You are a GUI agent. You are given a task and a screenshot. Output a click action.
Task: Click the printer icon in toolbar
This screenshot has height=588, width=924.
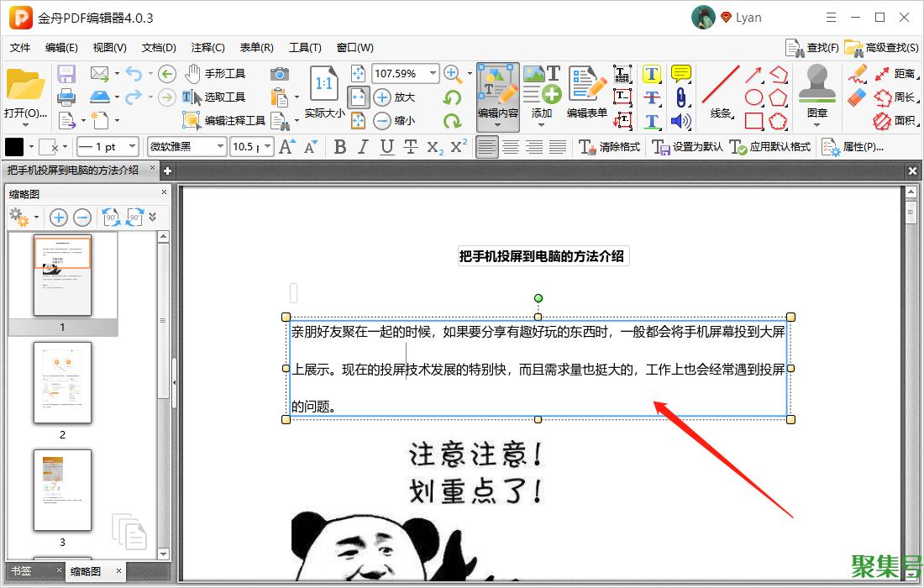coord(66,97)
